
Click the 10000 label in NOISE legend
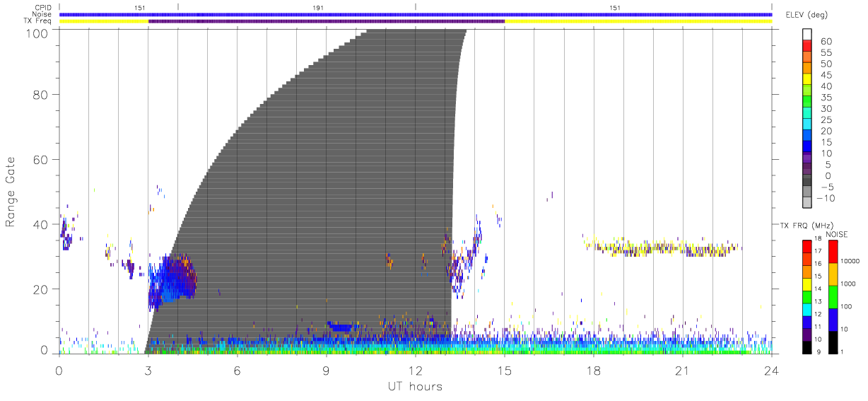click(851, 262)
